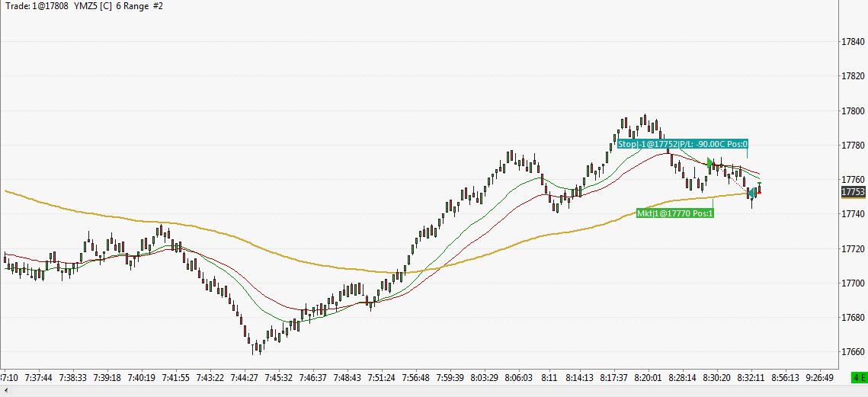This screenshot has width=868, height=397.
Task: Click the 17840 price axis label
Action: (853, 42)
